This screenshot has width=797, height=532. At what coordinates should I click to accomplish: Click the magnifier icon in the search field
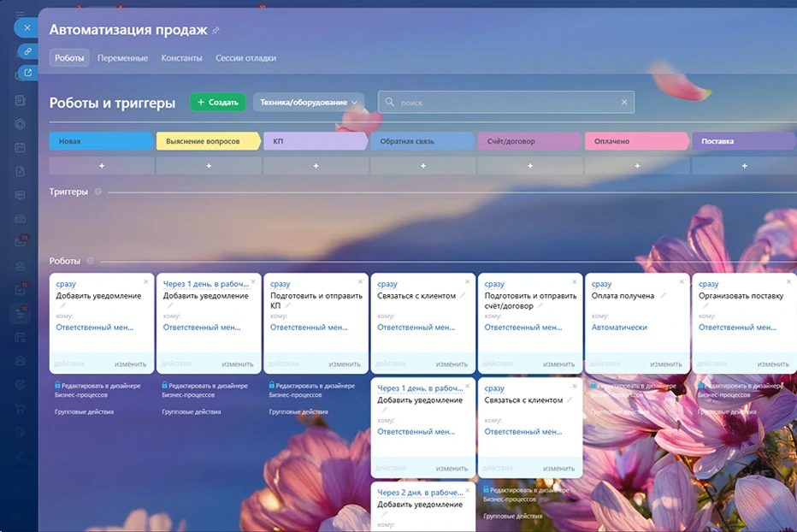pos(390,103)
